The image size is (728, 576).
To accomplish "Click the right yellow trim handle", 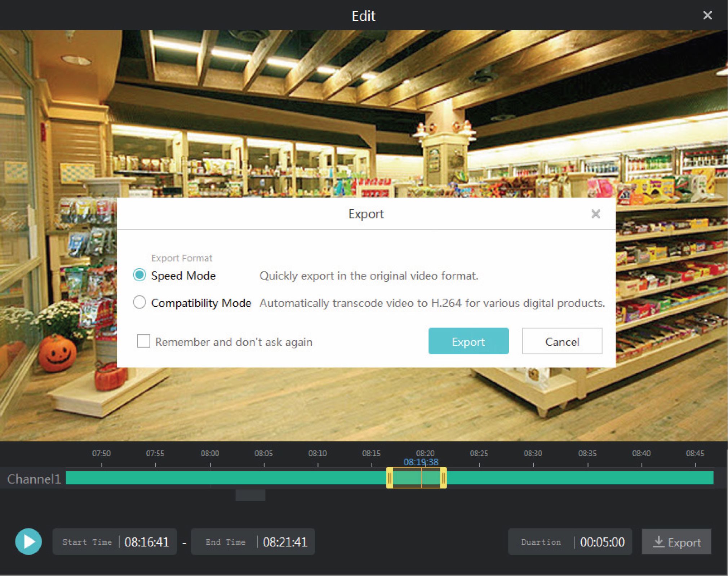I will pyautogui.click(x=443, y=478).
